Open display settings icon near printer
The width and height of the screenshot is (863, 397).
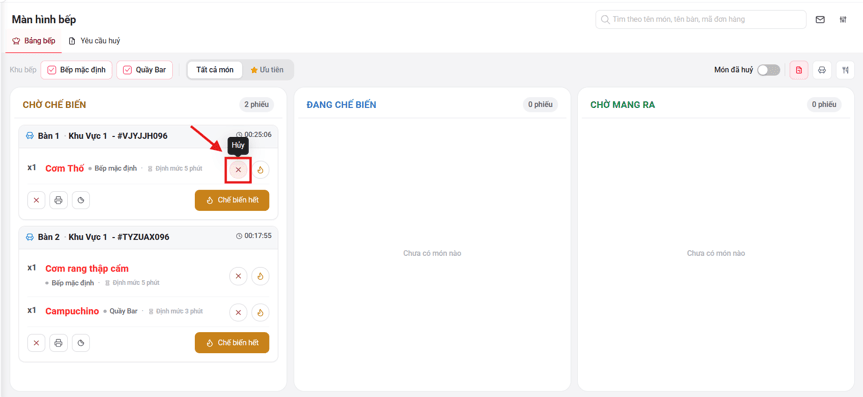click(845, 70)
